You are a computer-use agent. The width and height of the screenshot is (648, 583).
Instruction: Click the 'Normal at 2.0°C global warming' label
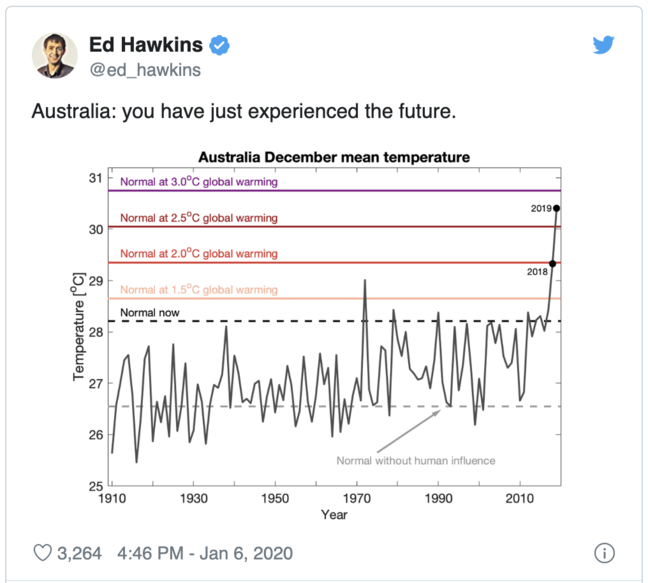(x=198, y=254)
